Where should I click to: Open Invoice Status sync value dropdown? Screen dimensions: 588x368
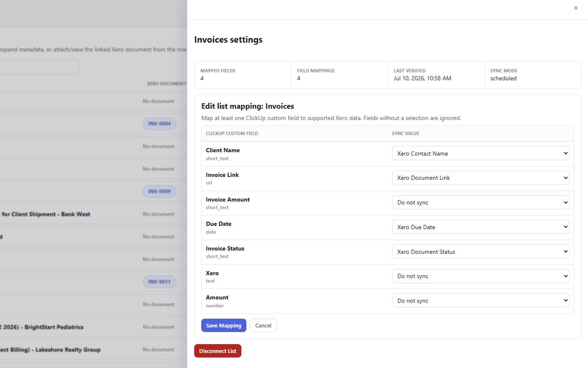click(481, 252)
